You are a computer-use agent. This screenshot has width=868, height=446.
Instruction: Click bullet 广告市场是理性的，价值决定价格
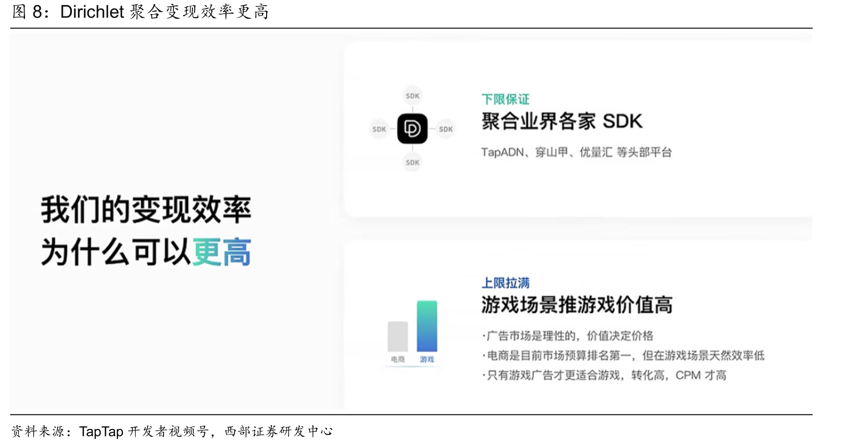[568, 336]
